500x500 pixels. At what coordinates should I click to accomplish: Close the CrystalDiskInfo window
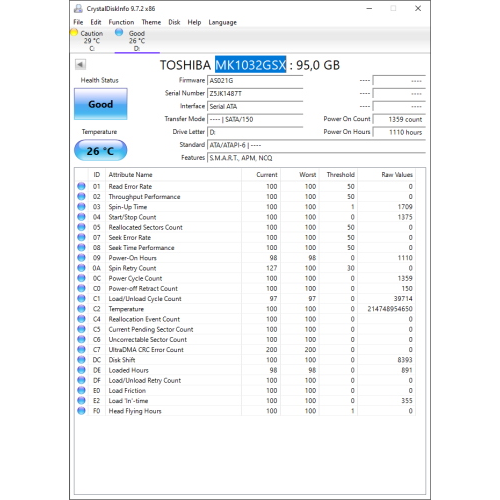(418, 9)
